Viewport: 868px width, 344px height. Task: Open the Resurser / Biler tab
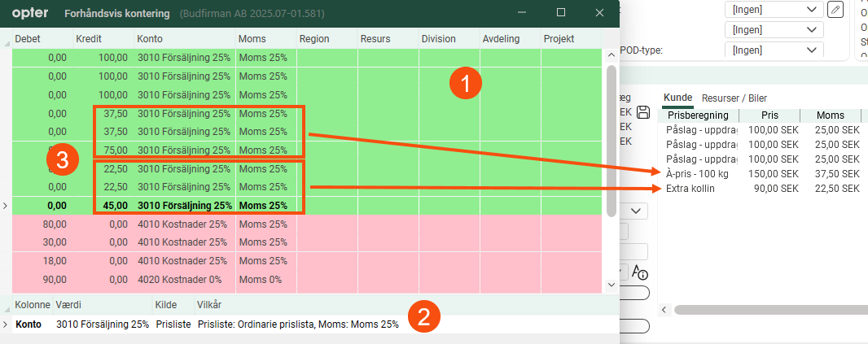734,98
